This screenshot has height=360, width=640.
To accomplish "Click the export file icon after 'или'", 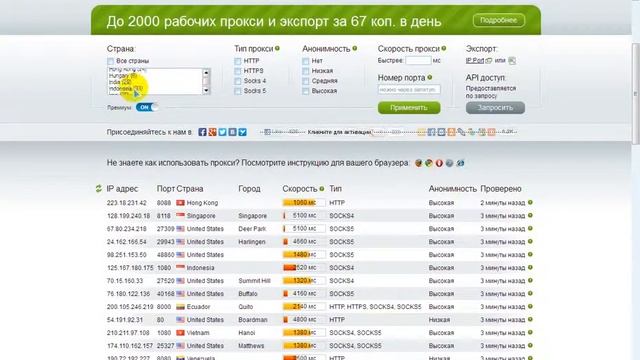I will click(x=512, y=61).
